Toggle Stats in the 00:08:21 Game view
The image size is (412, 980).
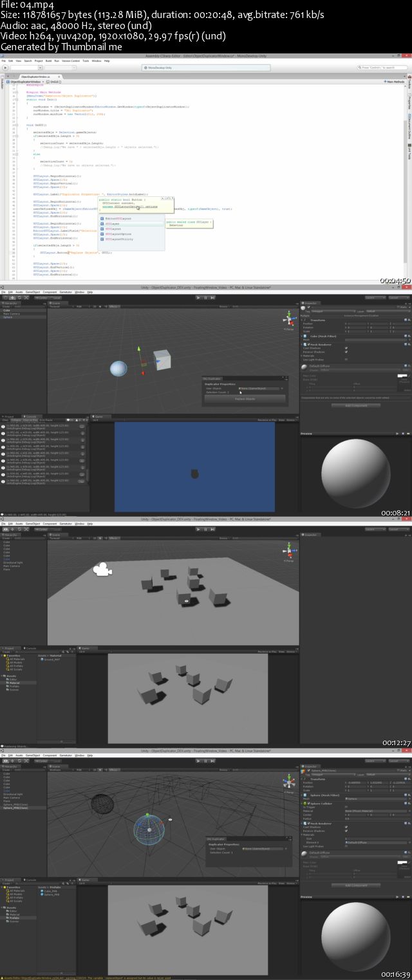(281, 420)
